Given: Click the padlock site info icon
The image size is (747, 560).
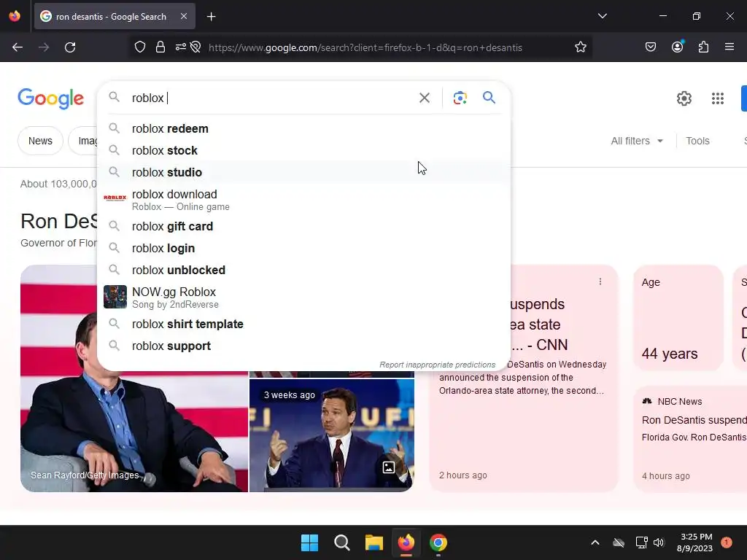Looking at the screenshot, I should 160,47.
